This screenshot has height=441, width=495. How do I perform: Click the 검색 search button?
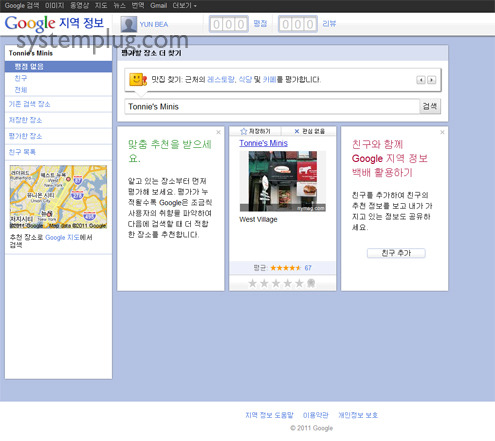(430, 106)
